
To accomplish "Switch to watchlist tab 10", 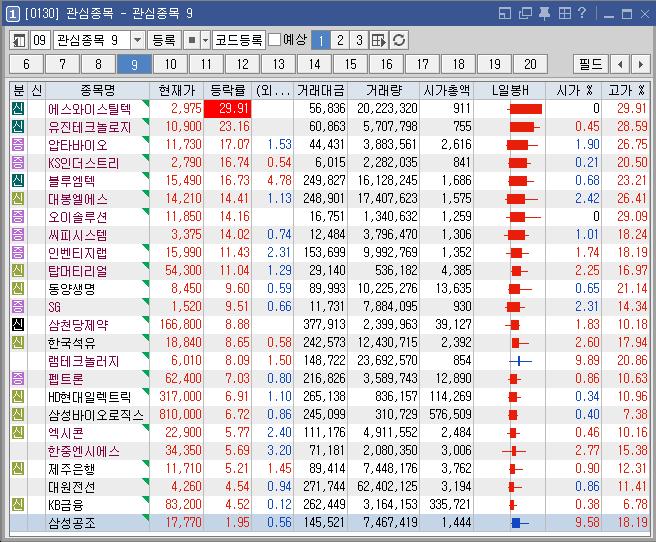I will [x=170, y=64].
